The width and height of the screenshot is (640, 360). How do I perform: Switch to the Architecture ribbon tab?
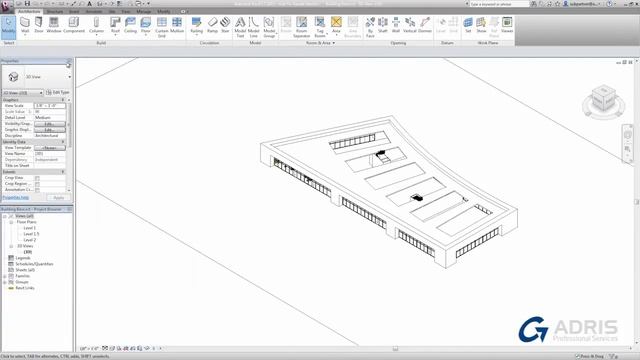point(29,11)
